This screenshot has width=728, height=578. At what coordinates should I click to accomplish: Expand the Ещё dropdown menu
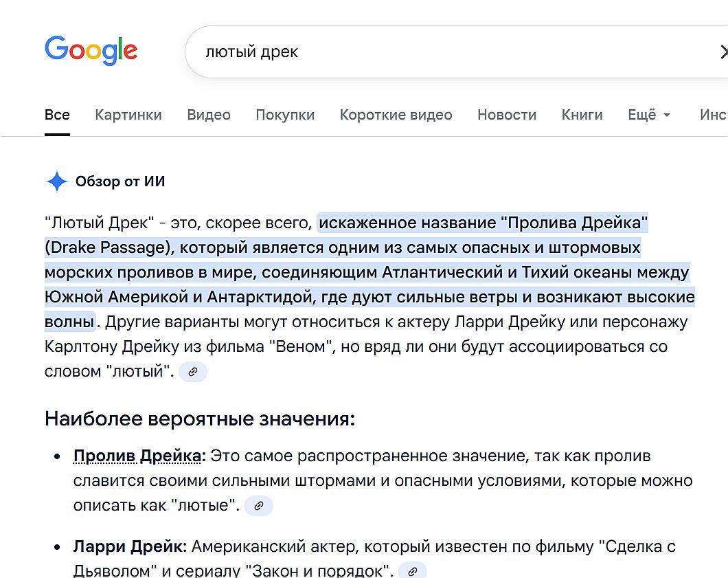(649, 115)
